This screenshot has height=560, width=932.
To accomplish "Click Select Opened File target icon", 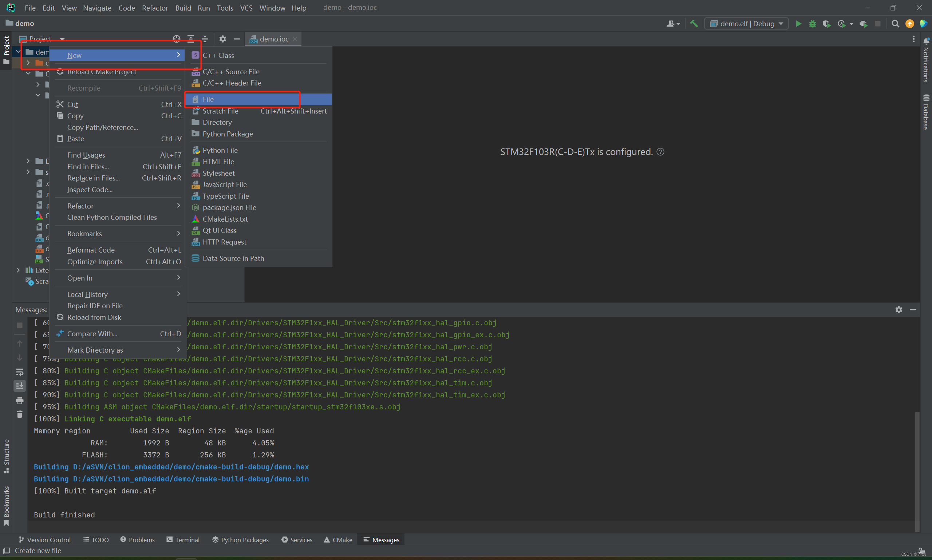I will 177,39.
